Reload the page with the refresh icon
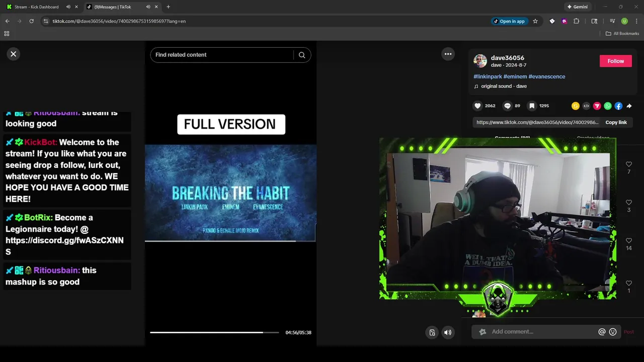 pos(31,21)
